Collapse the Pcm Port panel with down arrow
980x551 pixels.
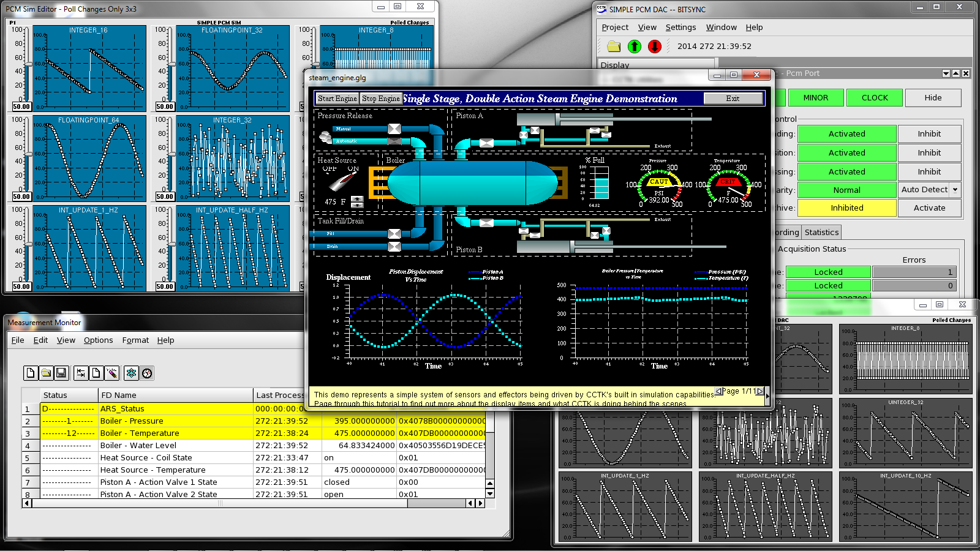click(946, 73)
